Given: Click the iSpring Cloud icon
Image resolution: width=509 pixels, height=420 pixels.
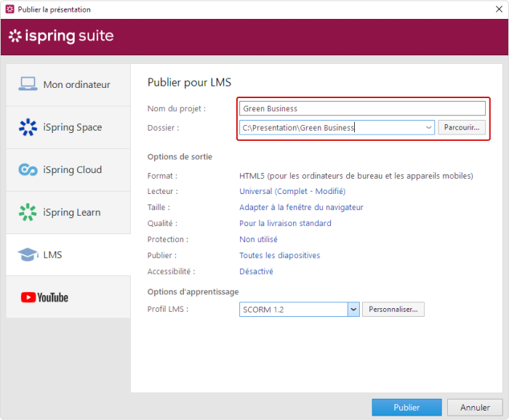Looking at the screenshot, I should tap(28, 169).
